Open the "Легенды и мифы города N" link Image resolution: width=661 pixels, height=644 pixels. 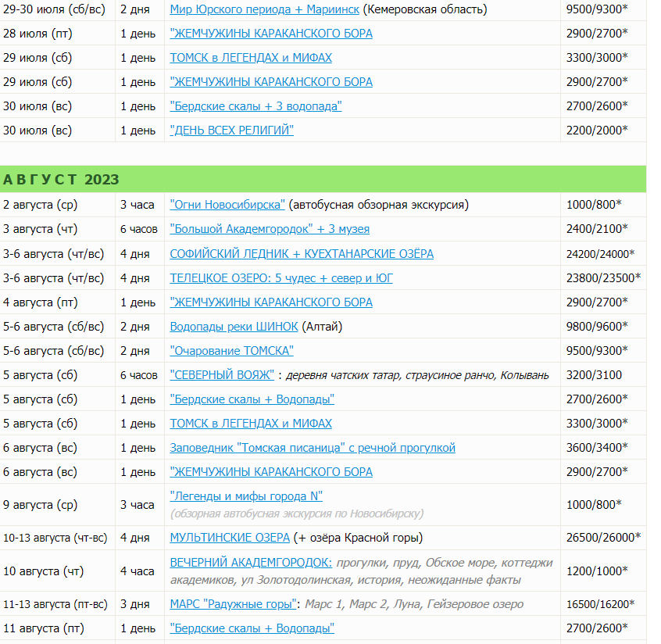(246, 496)
